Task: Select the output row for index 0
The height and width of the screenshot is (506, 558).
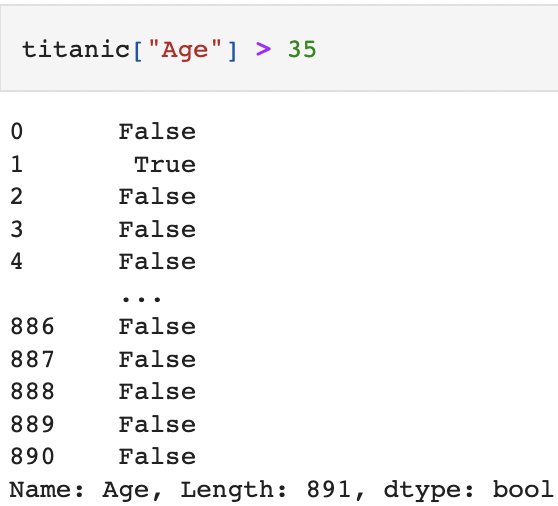Action: pos(103,132)
